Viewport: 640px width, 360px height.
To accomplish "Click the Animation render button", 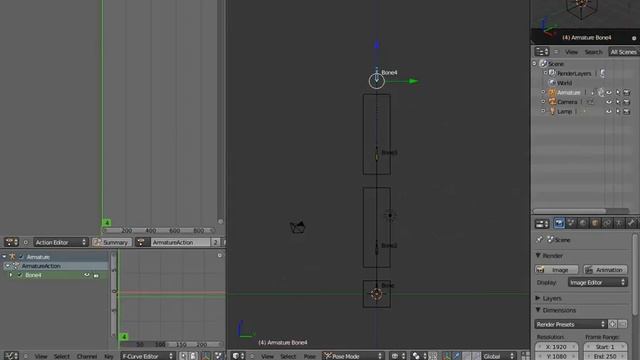I will click(605, 270).
